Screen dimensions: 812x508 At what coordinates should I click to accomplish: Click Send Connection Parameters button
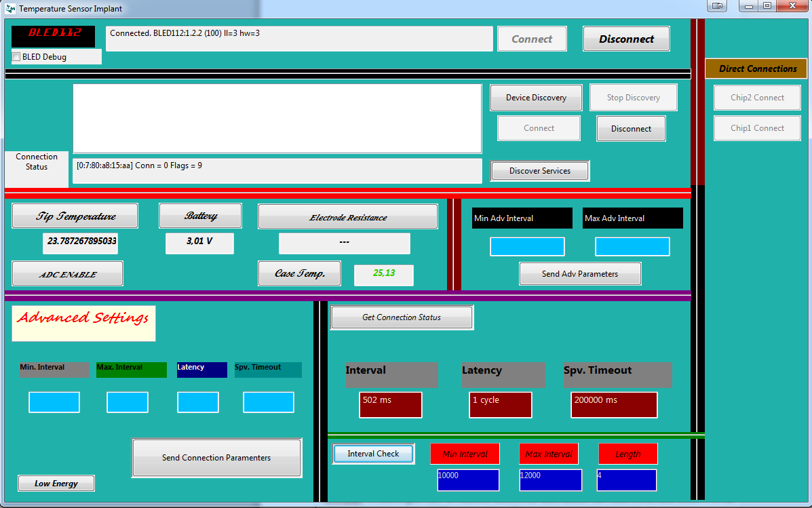point(216,458)
